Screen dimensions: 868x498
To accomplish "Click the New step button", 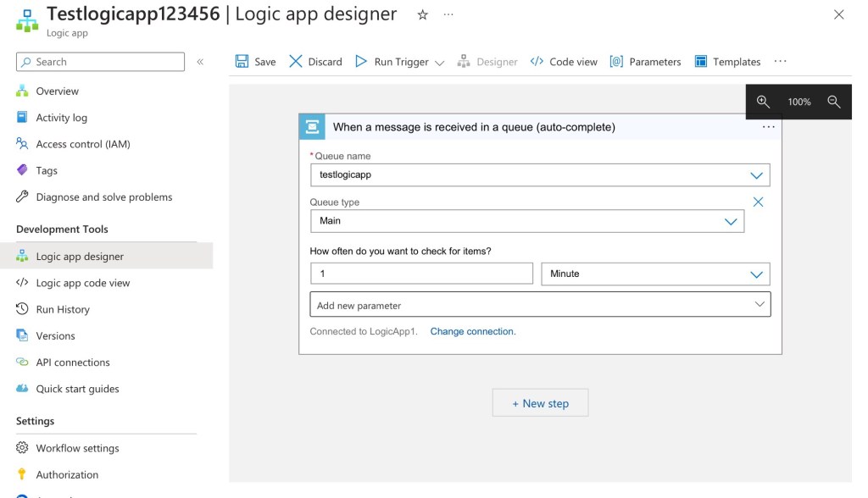I will tap(540, 403).
